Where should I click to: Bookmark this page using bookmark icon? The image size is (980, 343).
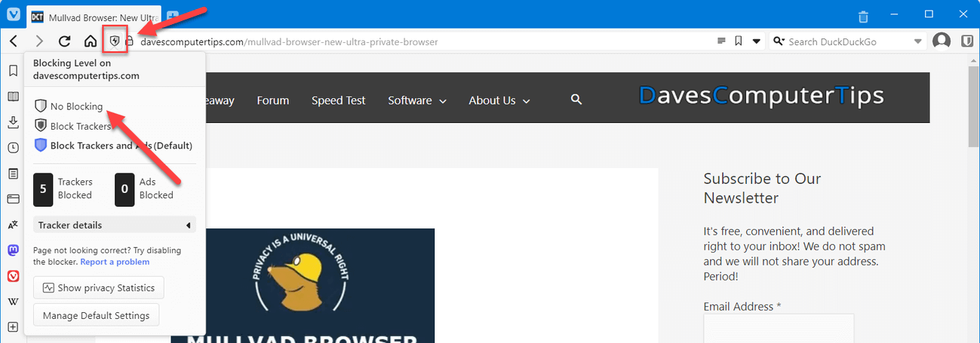[x=739, y=41]
